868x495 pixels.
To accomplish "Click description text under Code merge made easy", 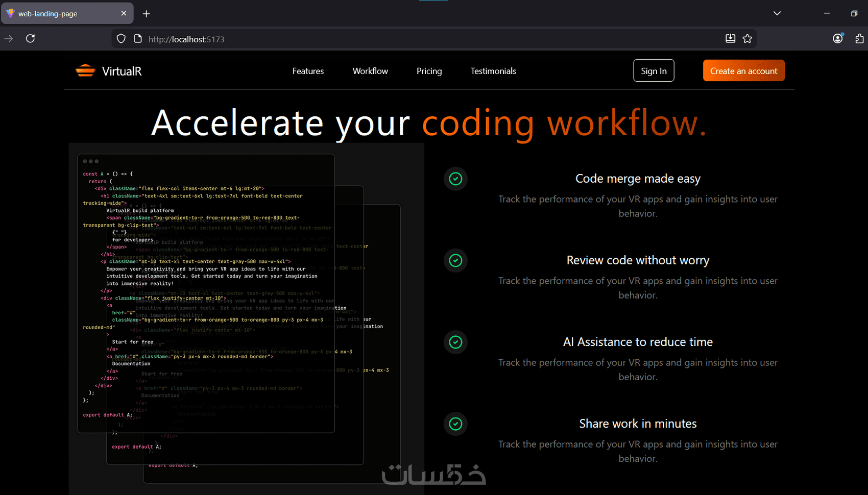I will pyautogui.click(x=638, y=206).
